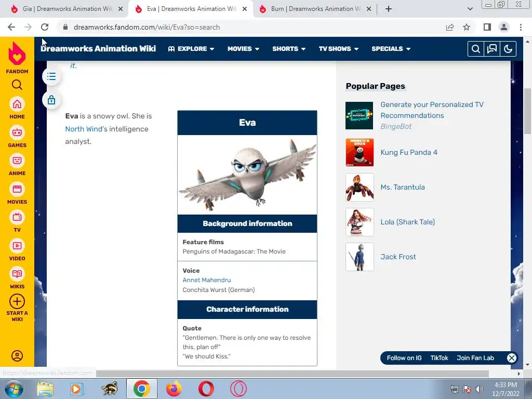Launch Firefox from the taskbar
Image resolution: width=532 pixels, height=399 pixels.
(174, 389)
